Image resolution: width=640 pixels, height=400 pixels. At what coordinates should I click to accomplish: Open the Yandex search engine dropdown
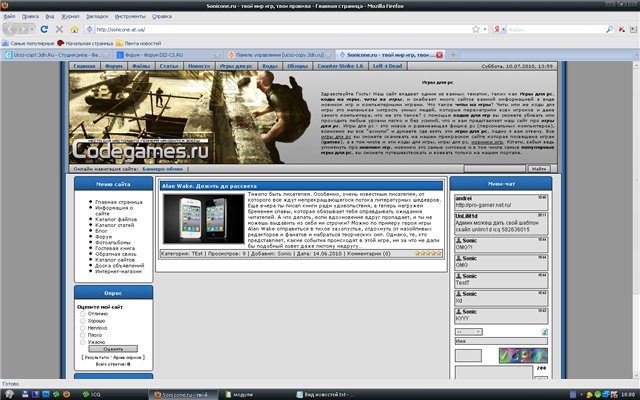click(x=499, y=29)
